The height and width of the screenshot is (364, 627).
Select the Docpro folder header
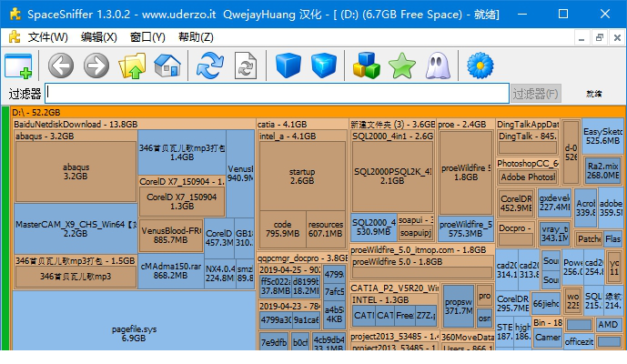516,228
